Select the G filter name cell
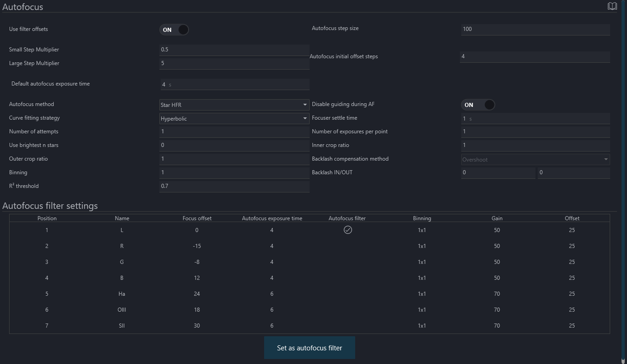The width and height of the screenshot is (627, 364). click(x=122, y=262)
